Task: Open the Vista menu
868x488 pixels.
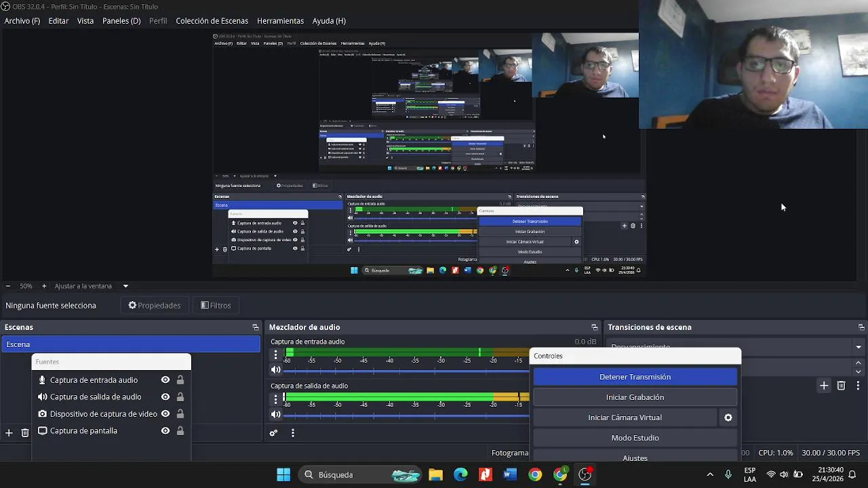Action: [85, 21]
